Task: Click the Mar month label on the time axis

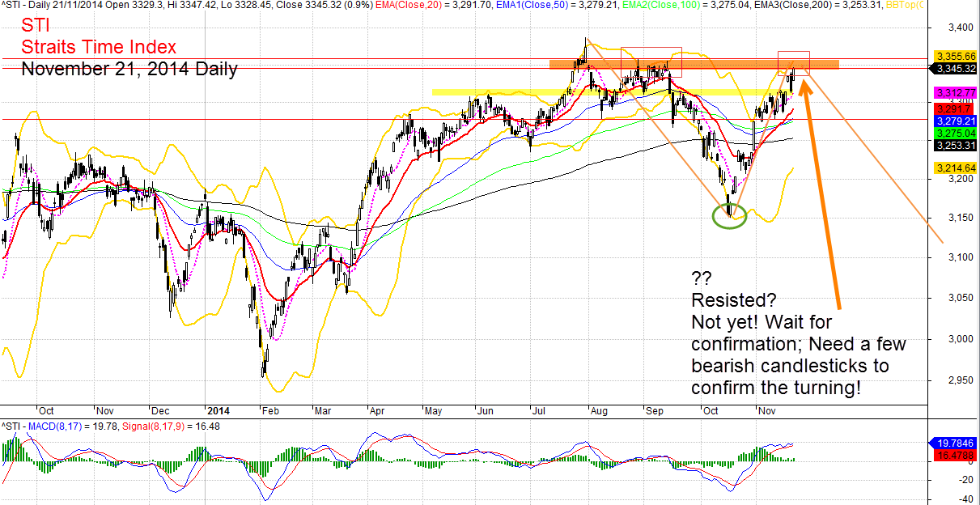Action: pyautogui.click(x=321, y=411)
